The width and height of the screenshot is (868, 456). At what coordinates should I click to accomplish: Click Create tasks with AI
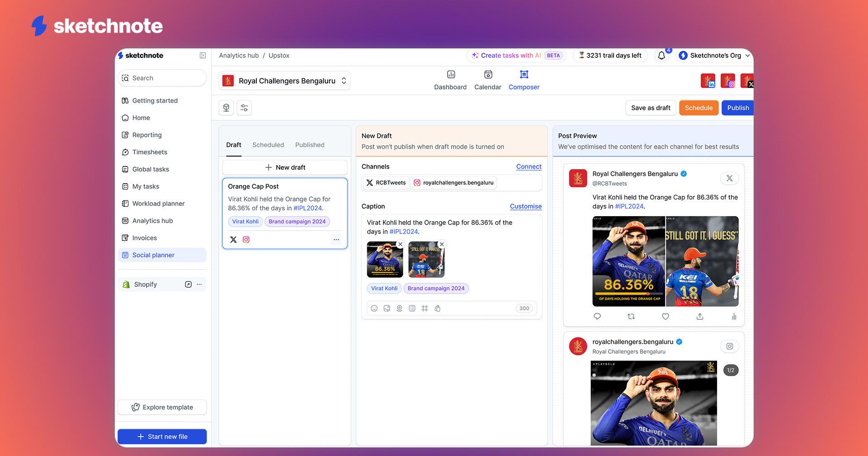pyautogui.click(x=516, y=55)
